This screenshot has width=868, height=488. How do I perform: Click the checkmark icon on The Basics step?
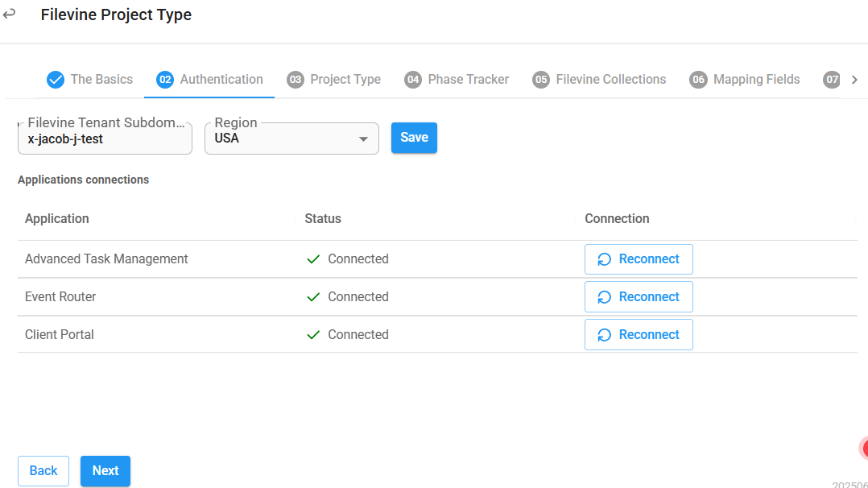[x=56, y=80]
